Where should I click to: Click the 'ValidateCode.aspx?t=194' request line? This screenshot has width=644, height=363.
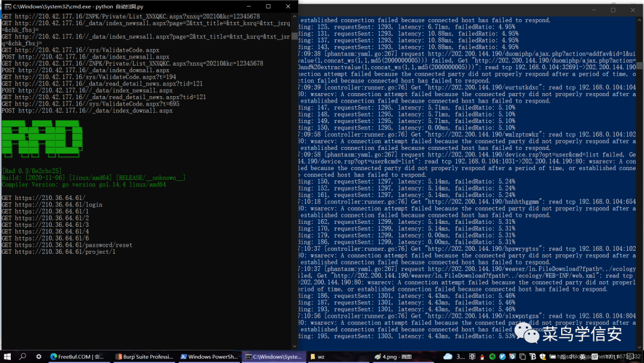coord(89,77)
